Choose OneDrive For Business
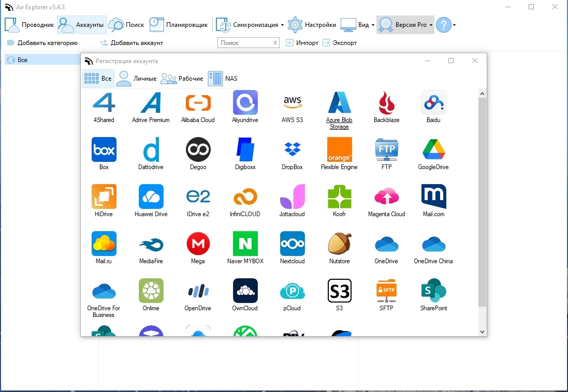Image resolution: width=568 pixels, height=392 pixels. pyautogui.click(x=104, y=291)
